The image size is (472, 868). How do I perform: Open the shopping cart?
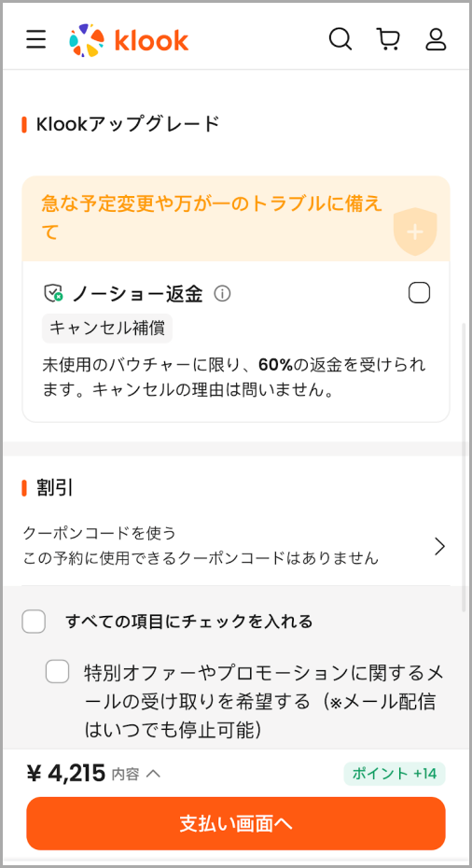388,39
